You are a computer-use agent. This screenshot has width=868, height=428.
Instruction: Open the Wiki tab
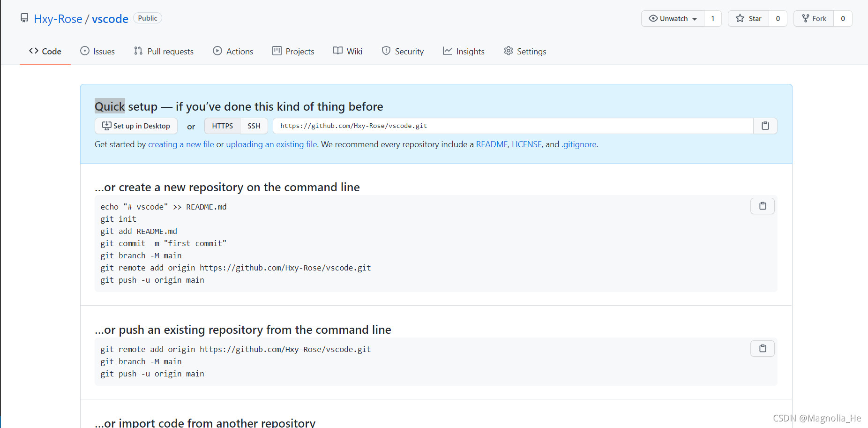click(x=348, y=51)
